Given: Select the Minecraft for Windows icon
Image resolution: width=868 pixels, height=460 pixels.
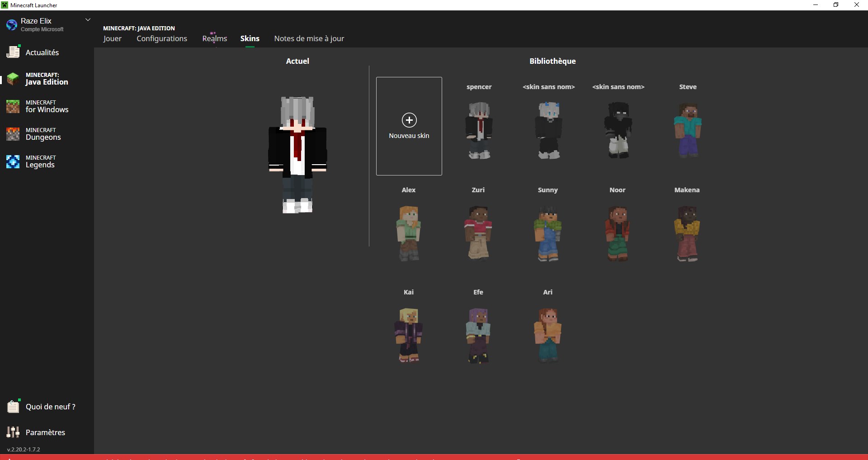Looking at the screenshot, I should [x=13, y=107].
